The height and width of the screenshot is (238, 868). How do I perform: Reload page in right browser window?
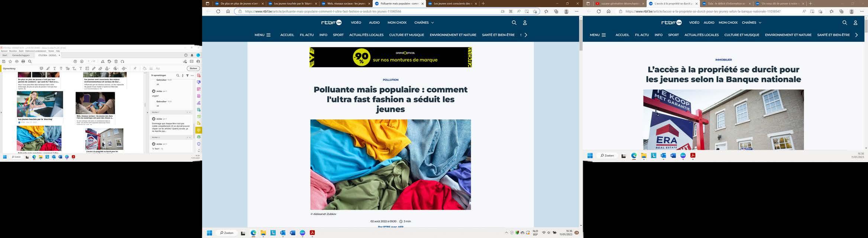pos(599,12)
